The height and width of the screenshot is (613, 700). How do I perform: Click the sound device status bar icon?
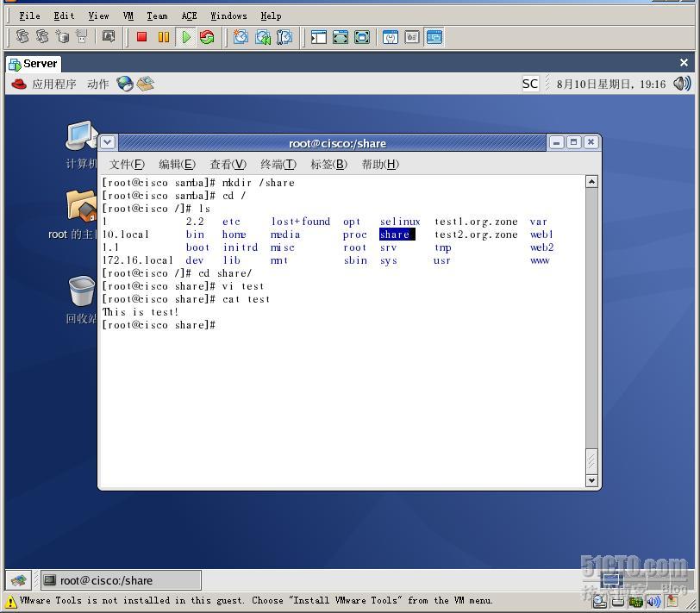[x=653, y=603]
